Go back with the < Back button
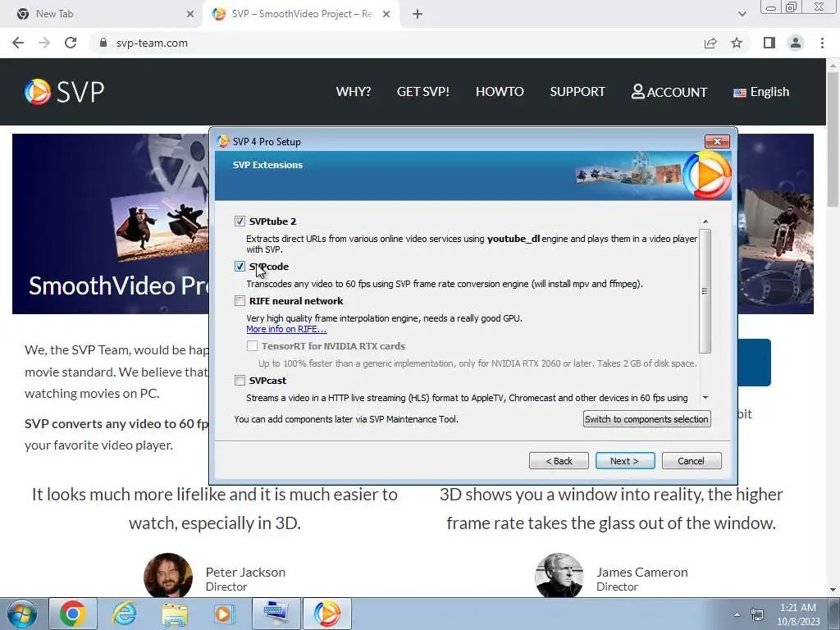 (x=559, y=461)
